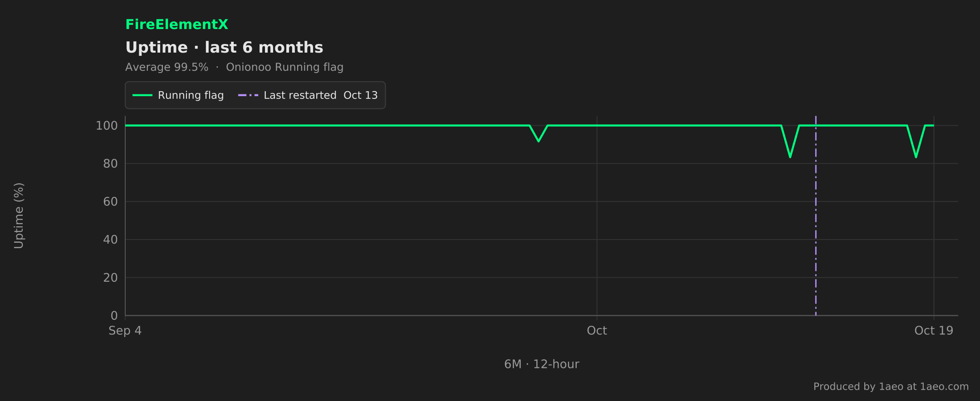Image resolution: width=980 pixels, height=401 pixels.
Task: Click the purple dashed restart marker line
Action: 816,215
